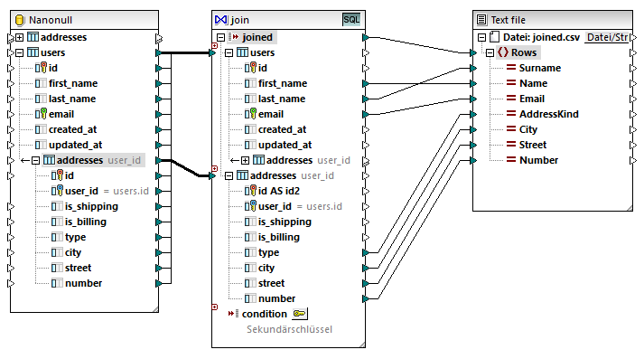Select type in Nanonull addresses
Viewport: 644px width, 359px height.
click(76, 237)
